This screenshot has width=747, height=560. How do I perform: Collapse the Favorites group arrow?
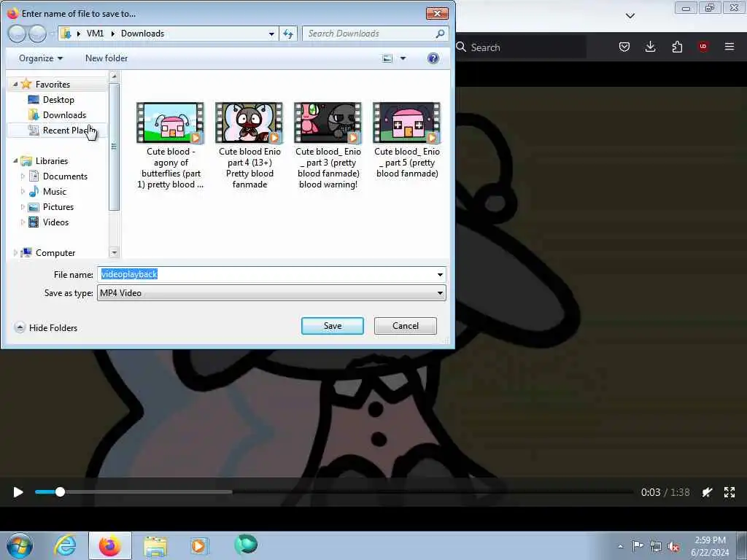pos(15,85)
